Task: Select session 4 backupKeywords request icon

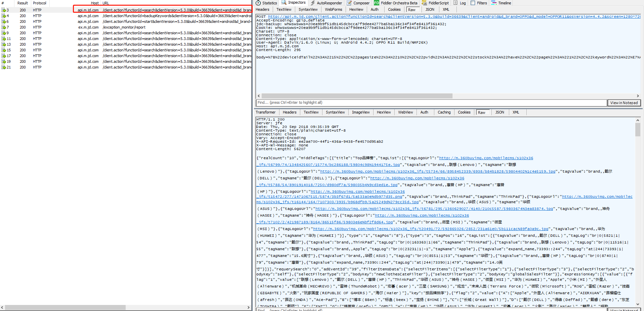Action: tap(4, 16)
